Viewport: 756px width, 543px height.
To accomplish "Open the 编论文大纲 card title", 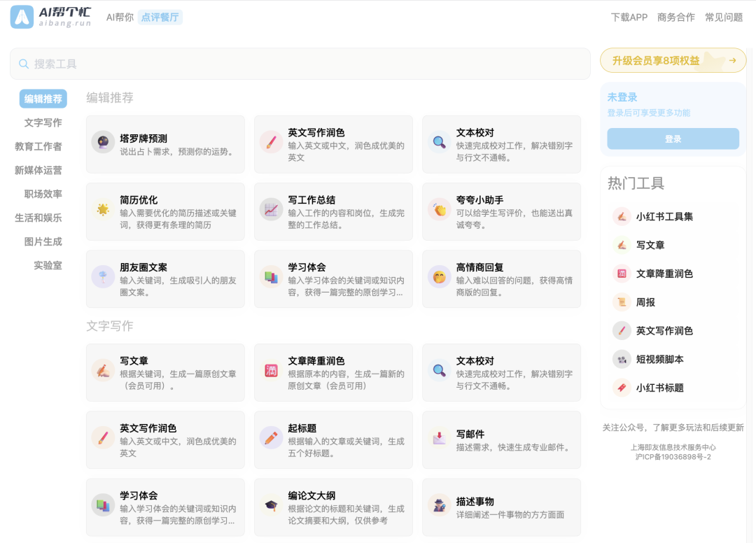I will pos(312,496).
